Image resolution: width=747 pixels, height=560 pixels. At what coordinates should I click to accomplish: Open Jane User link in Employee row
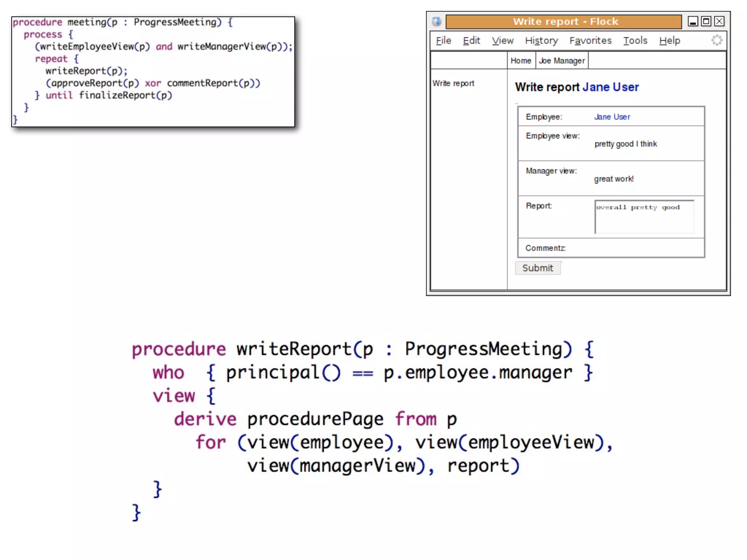pos(612,117)
